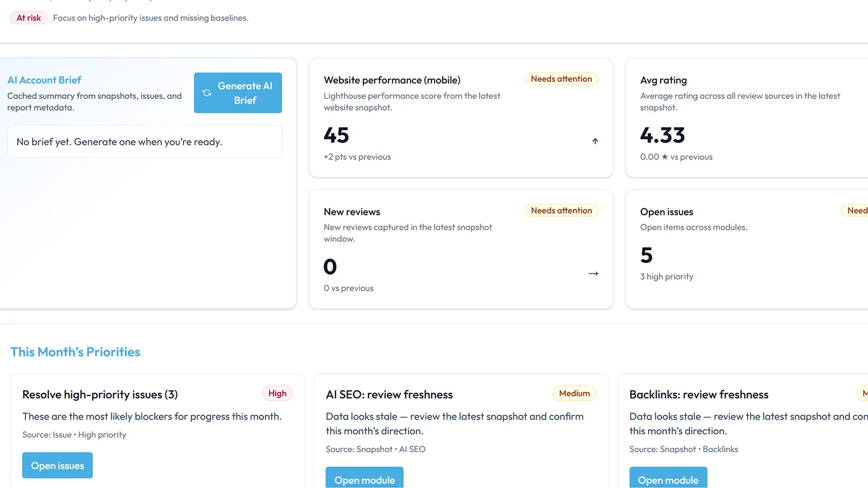Click Needs attention badge on Website performance

561,79
